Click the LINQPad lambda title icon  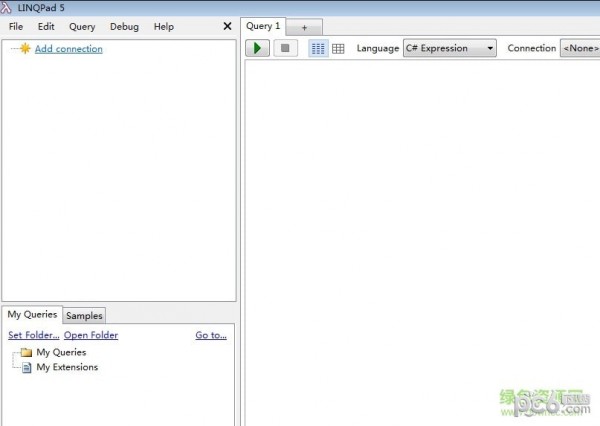click(6, 7)
